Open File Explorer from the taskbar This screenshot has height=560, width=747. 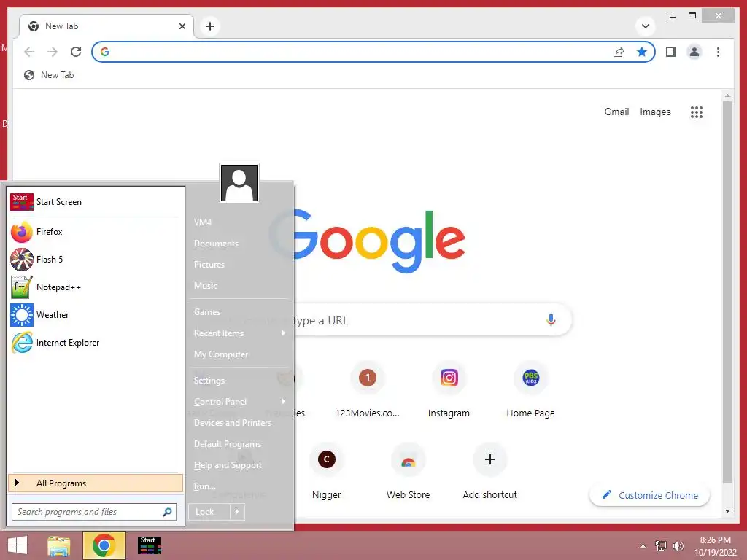(58, 545)
